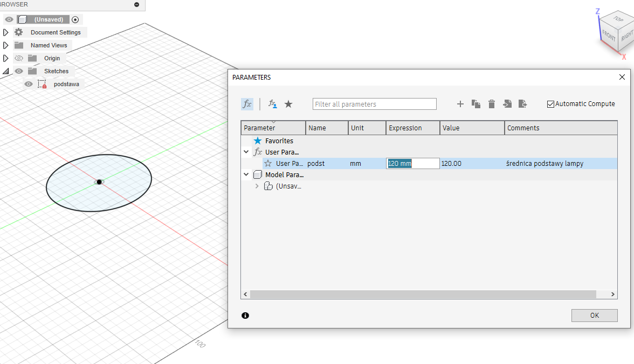Expand the Origin folder

click(x=5, y=58)
